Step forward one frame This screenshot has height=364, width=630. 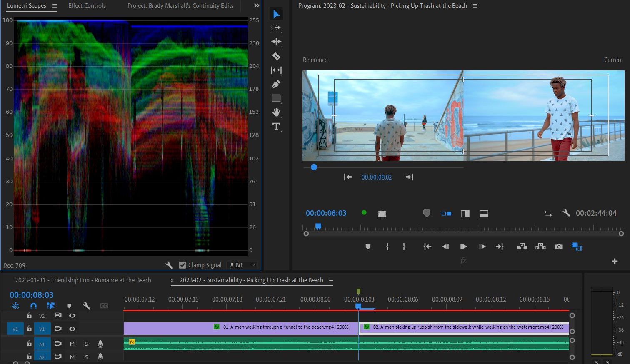pos(482,247)
